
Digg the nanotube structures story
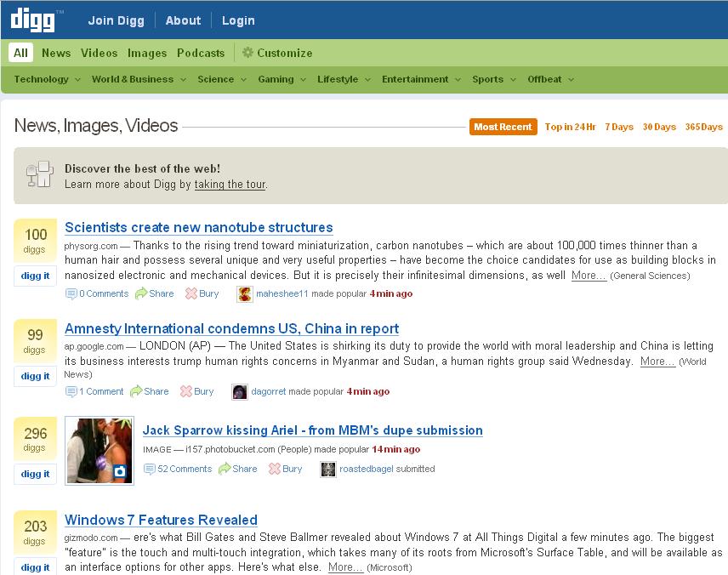(35, 276)
